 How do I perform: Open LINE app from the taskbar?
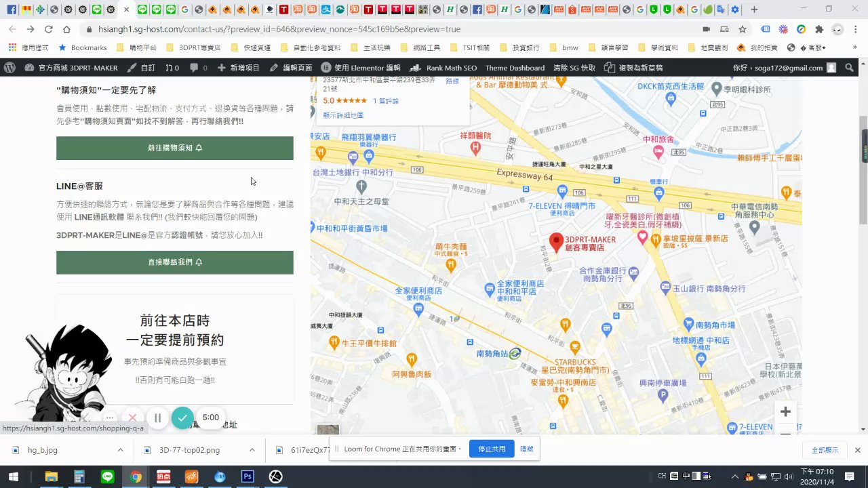tap(107, 476)
